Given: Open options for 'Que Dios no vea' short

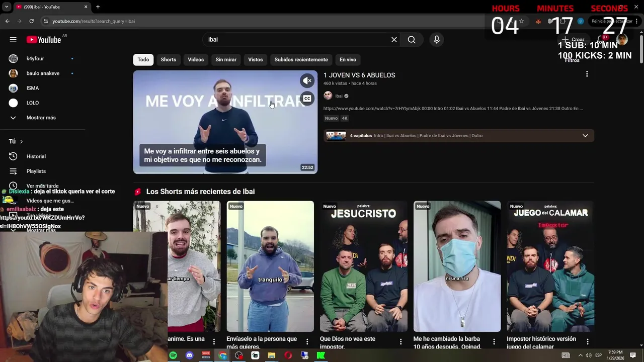Looking at the screenshot, I should pyautogui.click(x=401, y=342).
